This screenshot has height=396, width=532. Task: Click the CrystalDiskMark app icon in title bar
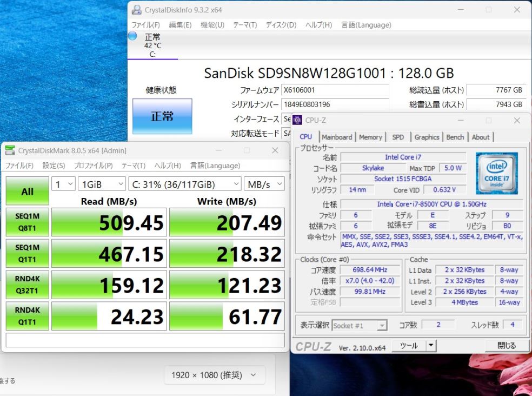(10, 150)
